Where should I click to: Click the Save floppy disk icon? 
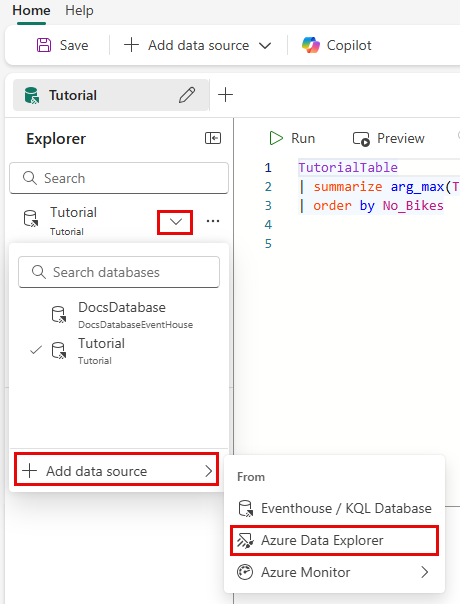44,45
